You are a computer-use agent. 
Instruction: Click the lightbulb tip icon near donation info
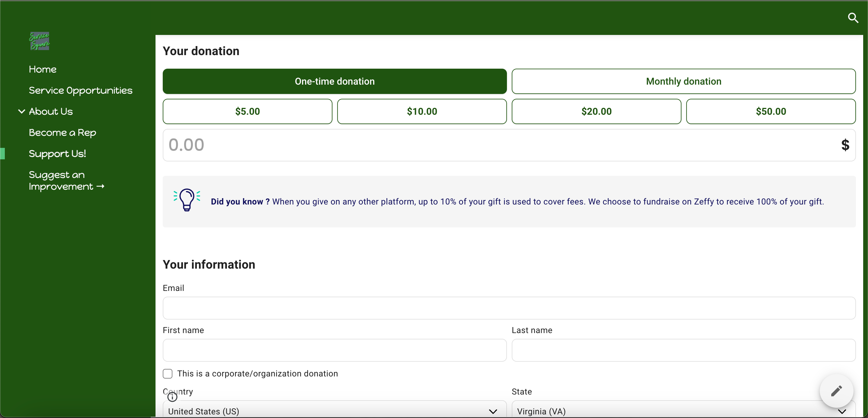click(187, 200)
